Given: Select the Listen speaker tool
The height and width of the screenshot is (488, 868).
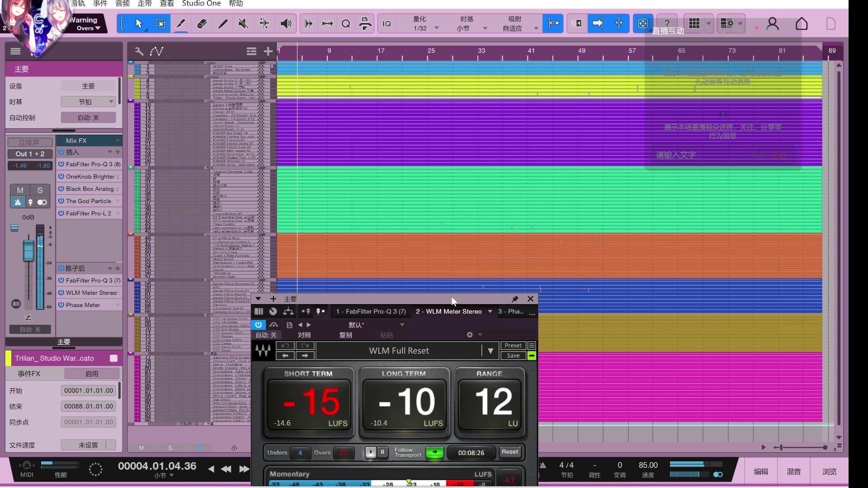Looking at the screenshot, I should click(286, 23).
